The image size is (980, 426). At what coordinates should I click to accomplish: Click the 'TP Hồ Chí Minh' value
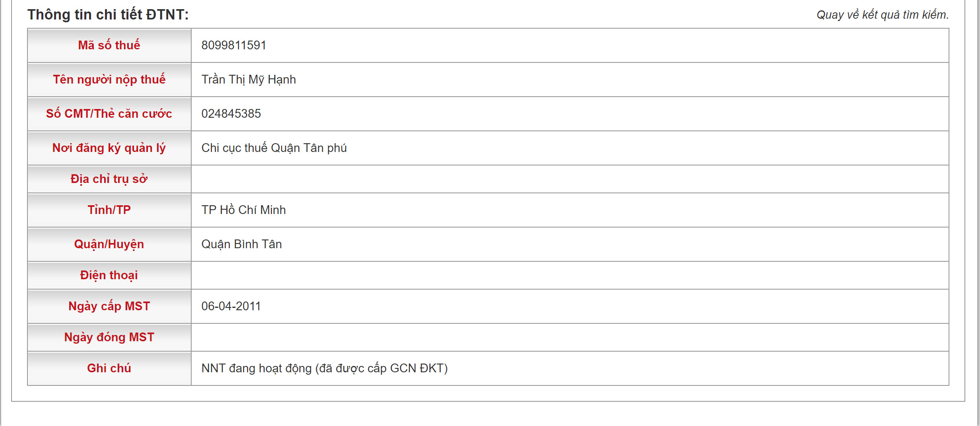(x=243, y=210)
